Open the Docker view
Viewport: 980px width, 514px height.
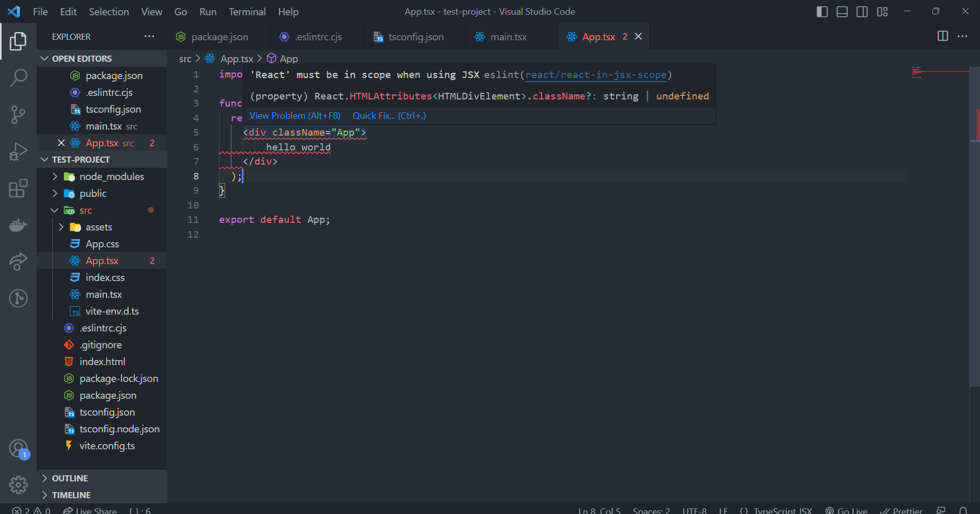click(18, 225)
